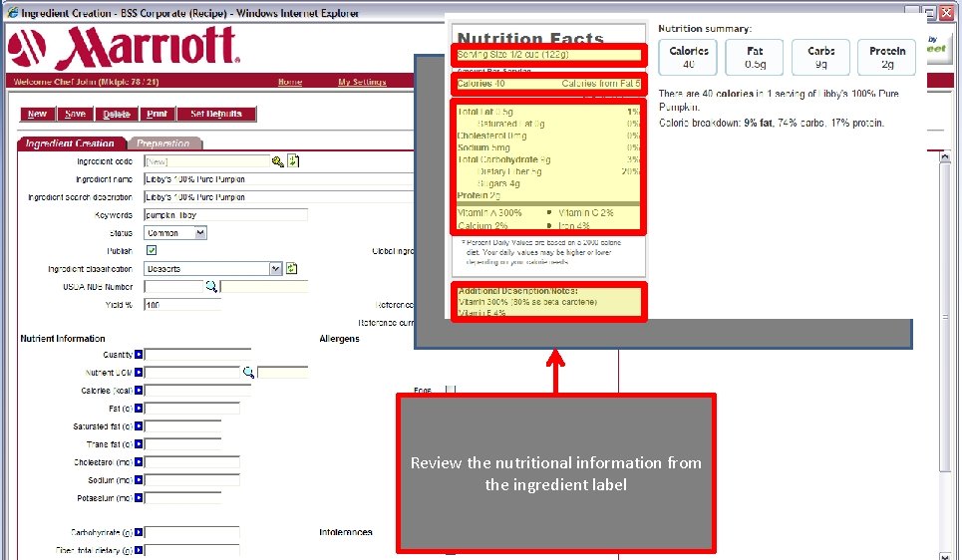Open the ingredient code lookup key icon
962x560 pixels.
(278, 161)
